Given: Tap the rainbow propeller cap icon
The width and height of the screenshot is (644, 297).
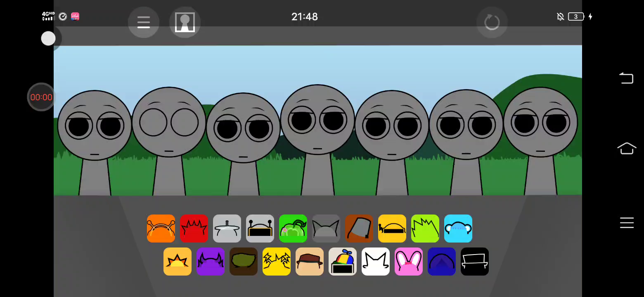Looking at the screenshot, I should point(343,262).
